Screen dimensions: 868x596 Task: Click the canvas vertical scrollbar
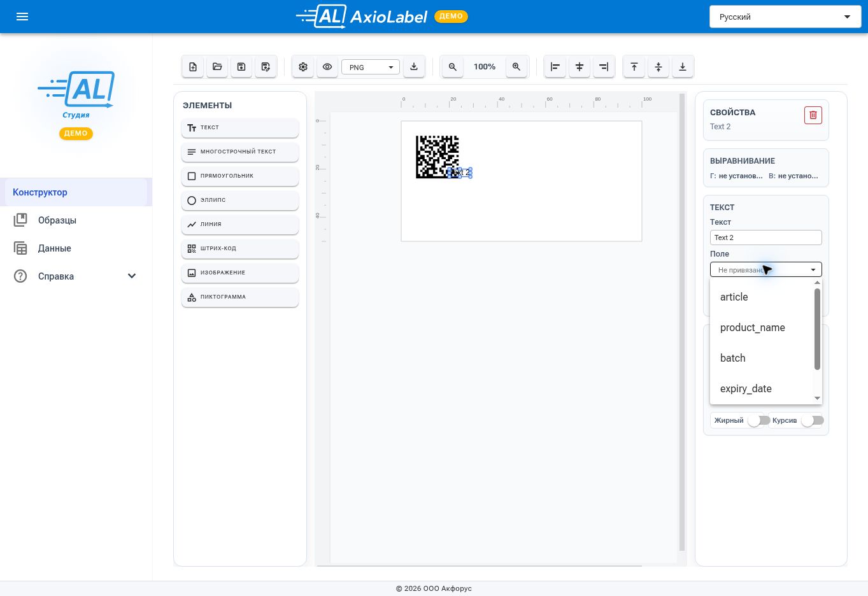pyautogui.click(x=682, y=322)
